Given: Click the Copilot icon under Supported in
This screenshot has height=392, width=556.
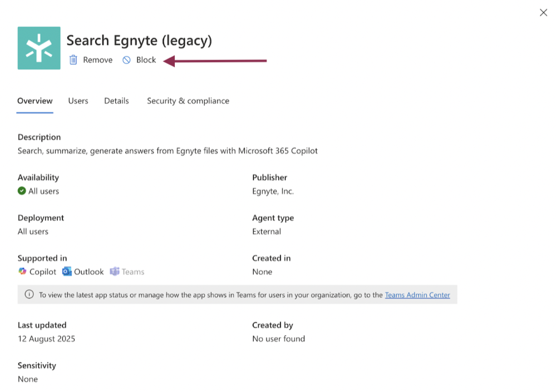Looking at the screenshot, I should [22, 272].
